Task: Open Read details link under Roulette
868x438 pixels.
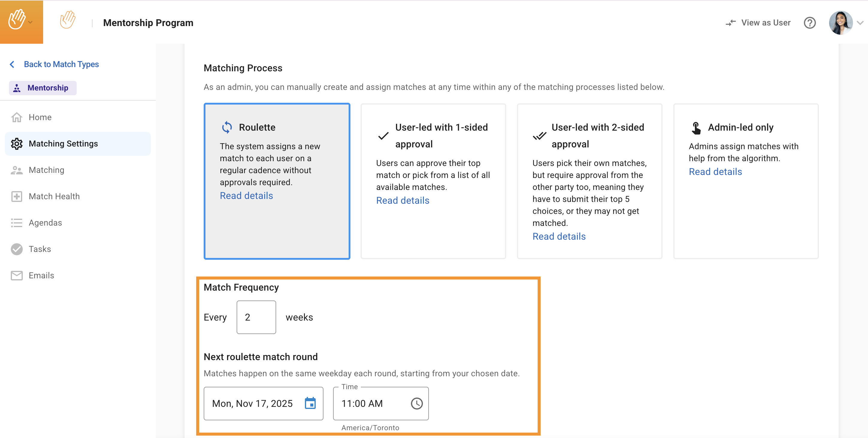Action: click(x=246, y=195)
